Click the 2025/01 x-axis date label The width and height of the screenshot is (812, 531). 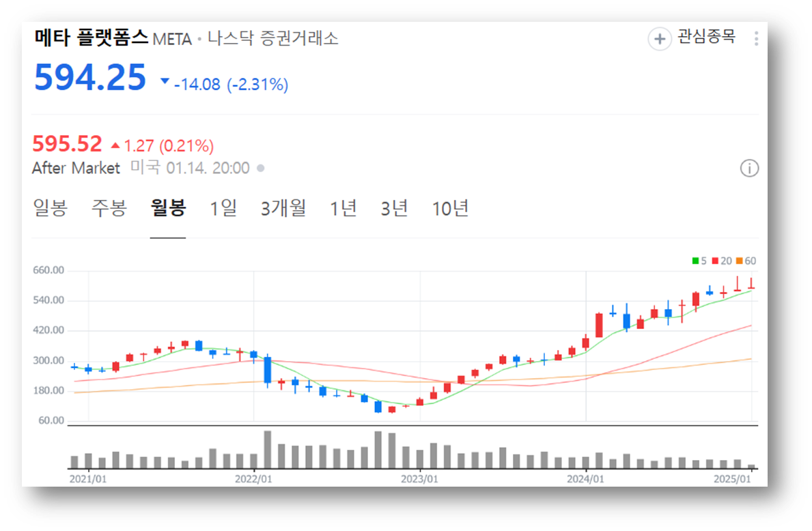coord(732,478)
